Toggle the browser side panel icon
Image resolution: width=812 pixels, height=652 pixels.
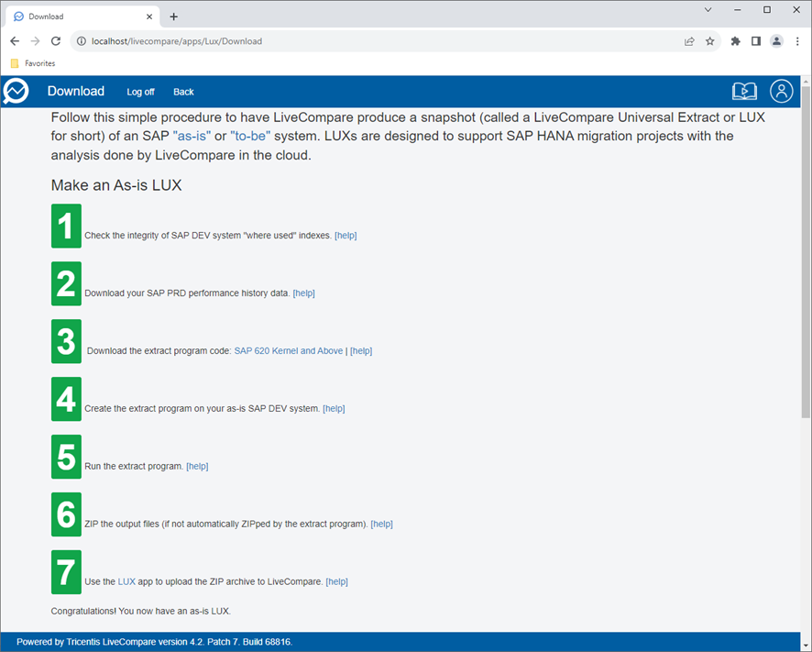coord(756,41)
